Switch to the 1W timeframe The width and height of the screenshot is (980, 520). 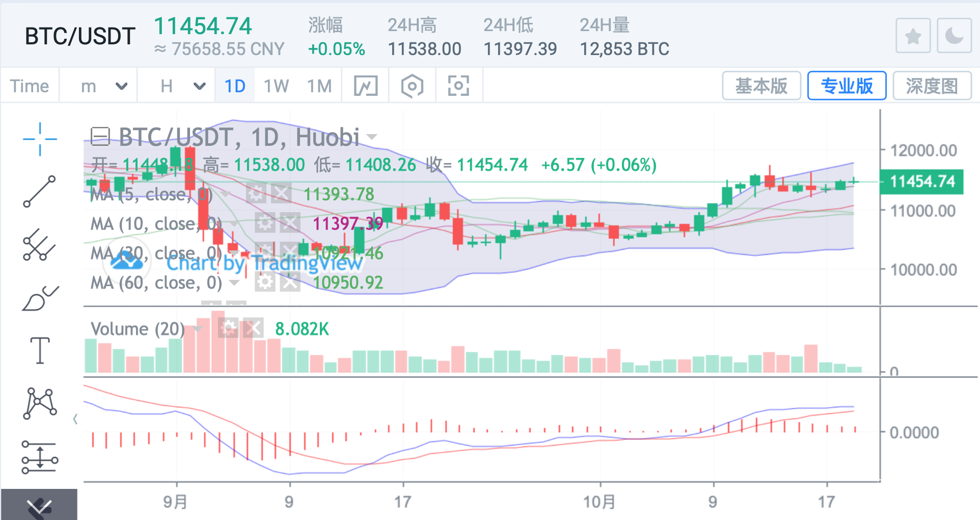[276, 86]
